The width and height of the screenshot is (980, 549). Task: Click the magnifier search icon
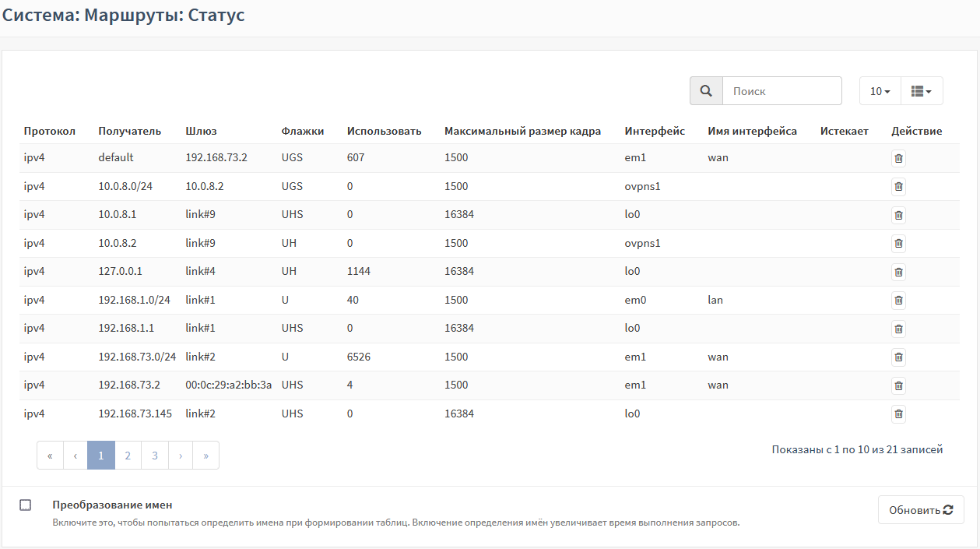click(706, 91)
